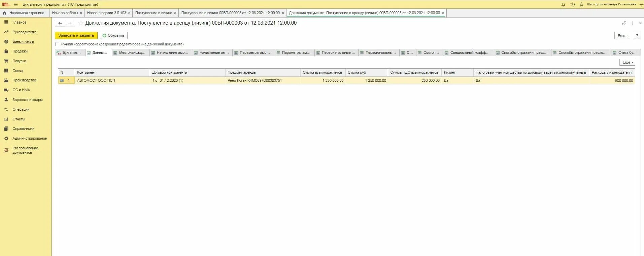This screenshot has width=644, height=256.
Task: Close the Движения документа tab
Action: (443, 13)
